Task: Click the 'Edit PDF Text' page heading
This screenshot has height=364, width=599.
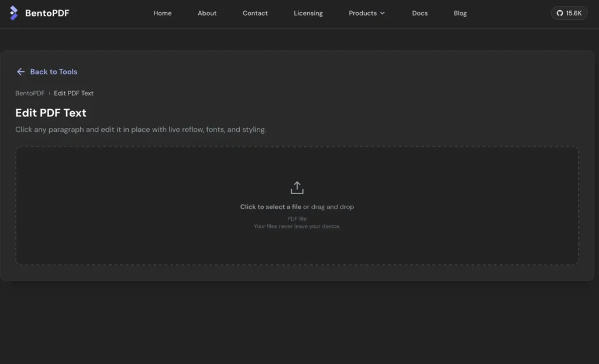Action: [51, 113]
